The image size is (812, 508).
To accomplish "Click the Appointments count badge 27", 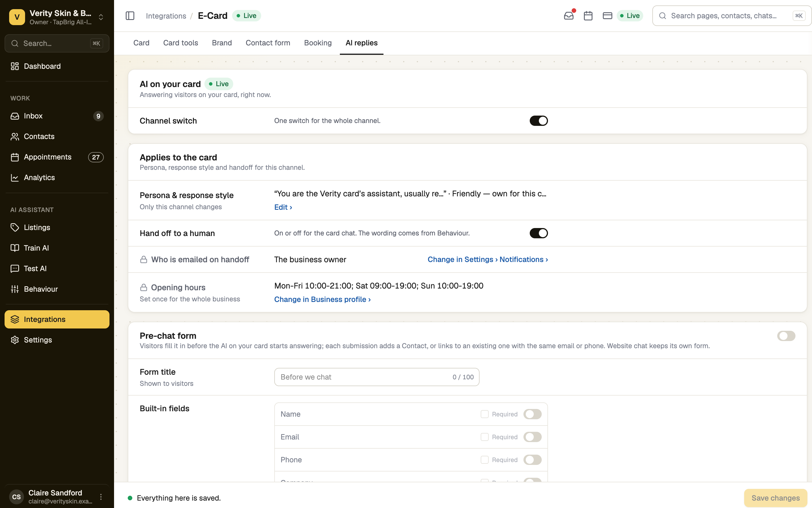I will point(96,157).
